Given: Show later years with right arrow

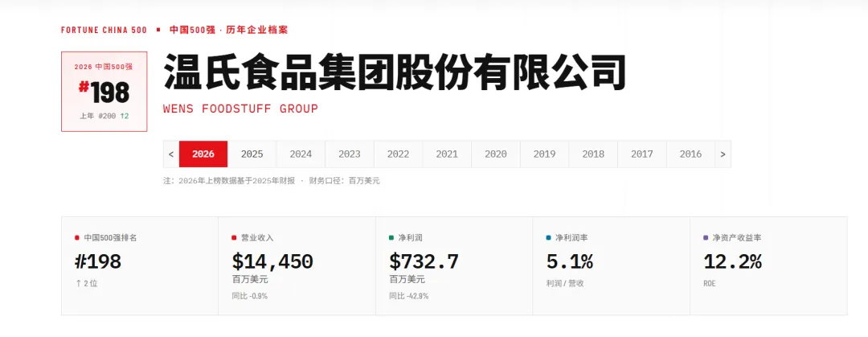Looking at the screenshot, I should pyautogui.click(x=723, y=154).
